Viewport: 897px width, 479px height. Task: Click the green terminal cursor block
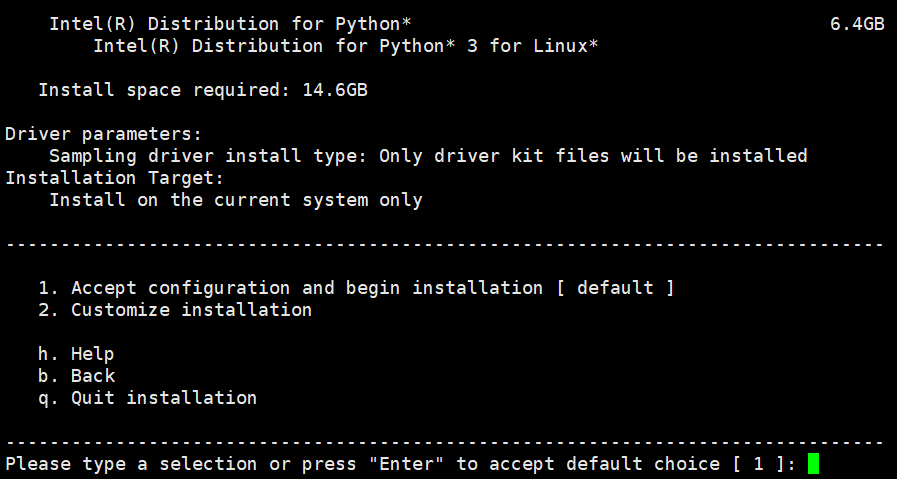813,464
